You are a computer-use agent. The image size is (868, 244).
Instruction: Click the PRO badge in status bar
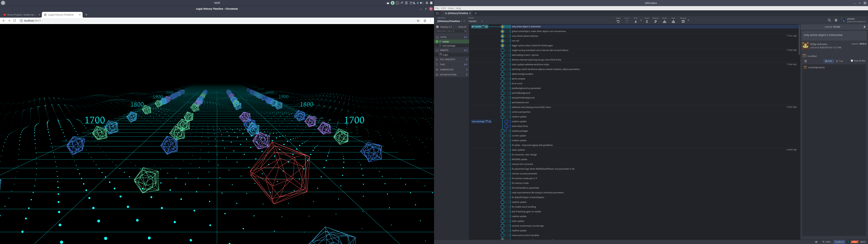(x=854, y=242)
